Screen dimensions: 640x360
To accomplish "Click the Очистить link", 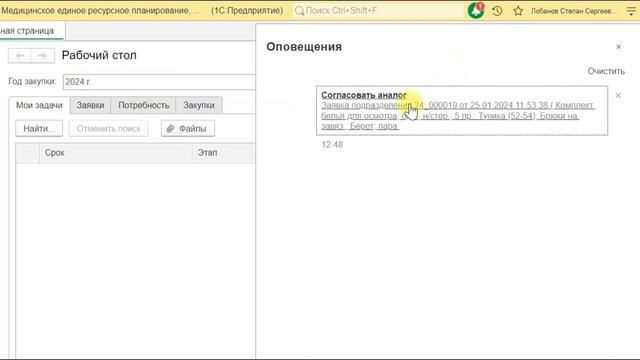I will 606,71.
